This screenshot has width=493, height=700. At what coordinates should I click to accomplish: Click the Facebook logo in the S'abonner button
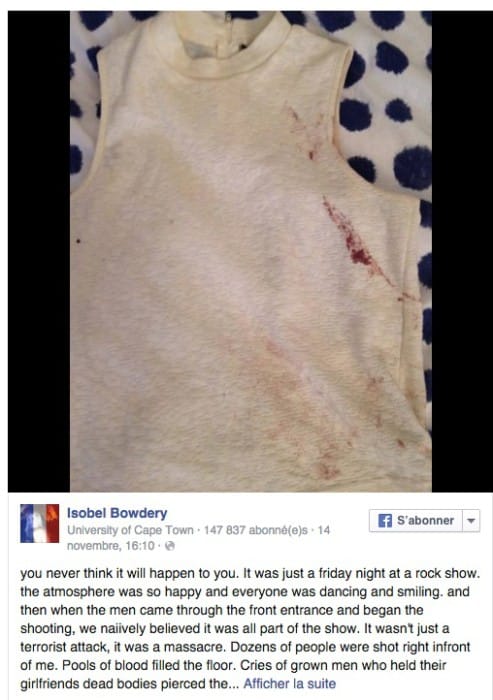point(384,520)
